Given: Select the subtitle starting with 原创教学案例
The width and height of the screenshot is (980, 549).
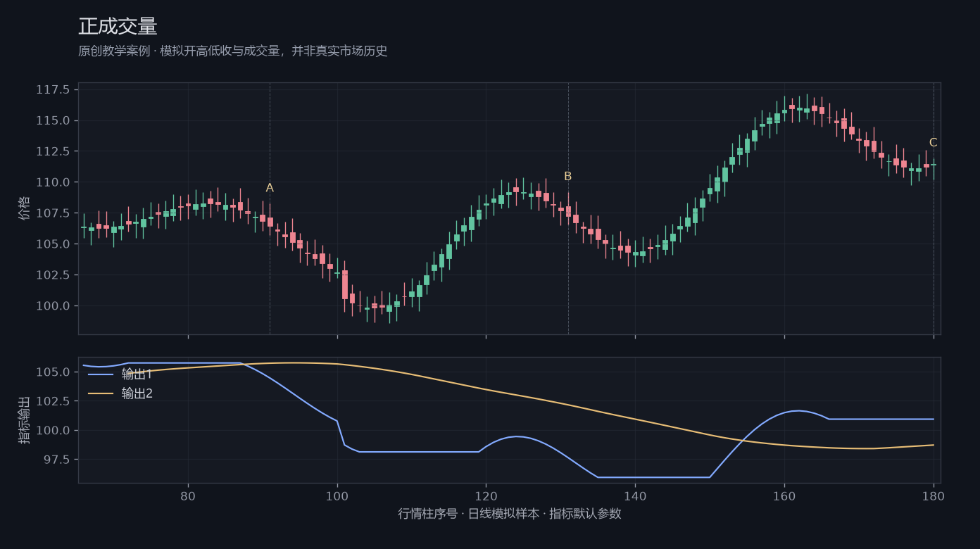Looking at the screenshot, I should click(x=233, y=51).
